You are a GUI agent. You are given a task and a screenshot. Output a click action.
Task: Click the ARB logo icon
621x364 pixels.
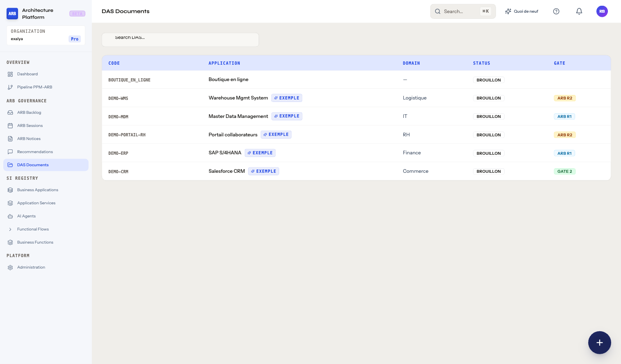[12, 14]
